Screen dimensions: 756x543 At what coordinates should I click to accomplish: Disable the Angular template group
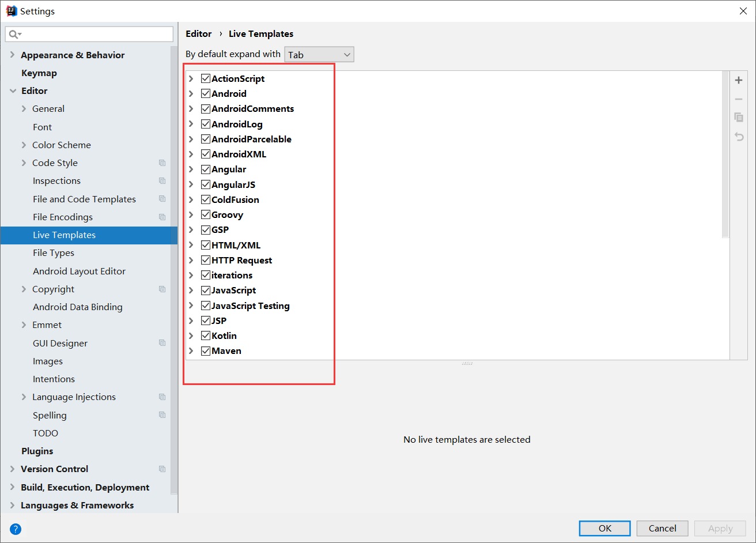[206, 169]
